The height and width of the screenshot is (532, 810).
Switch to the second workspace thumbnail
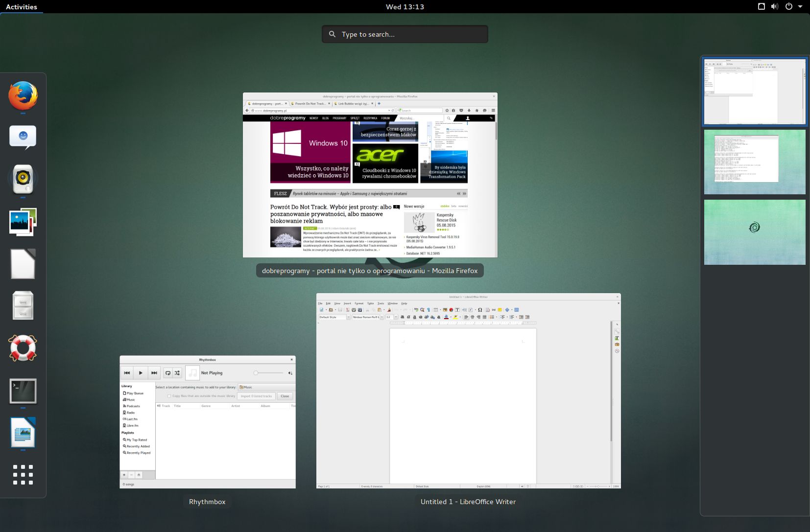point(754,162)
